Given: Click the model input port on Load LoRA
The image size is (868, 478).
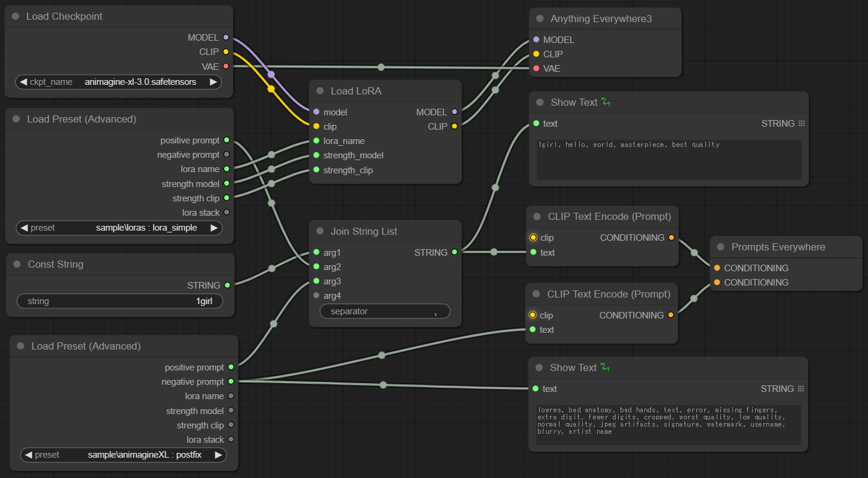Looking at the screenshot, I should click(x=316, y=112).
